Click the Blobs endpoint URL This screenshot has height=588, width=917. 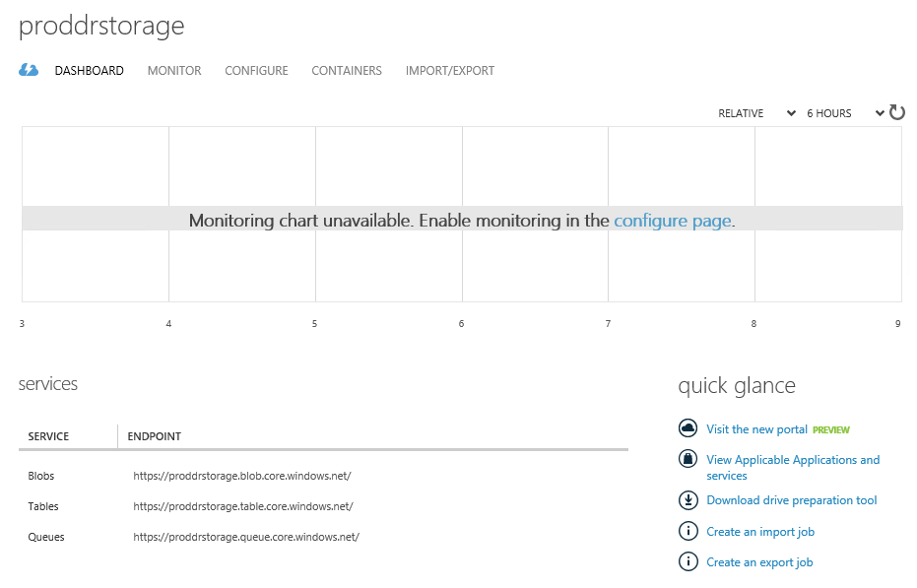[x=242, y=476]
